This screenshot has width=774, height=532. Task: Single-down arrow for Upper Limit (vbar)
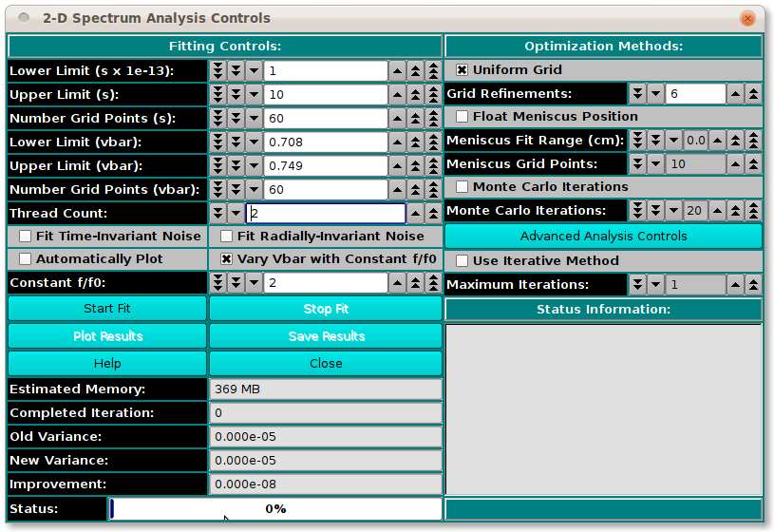tap(254, 166)
